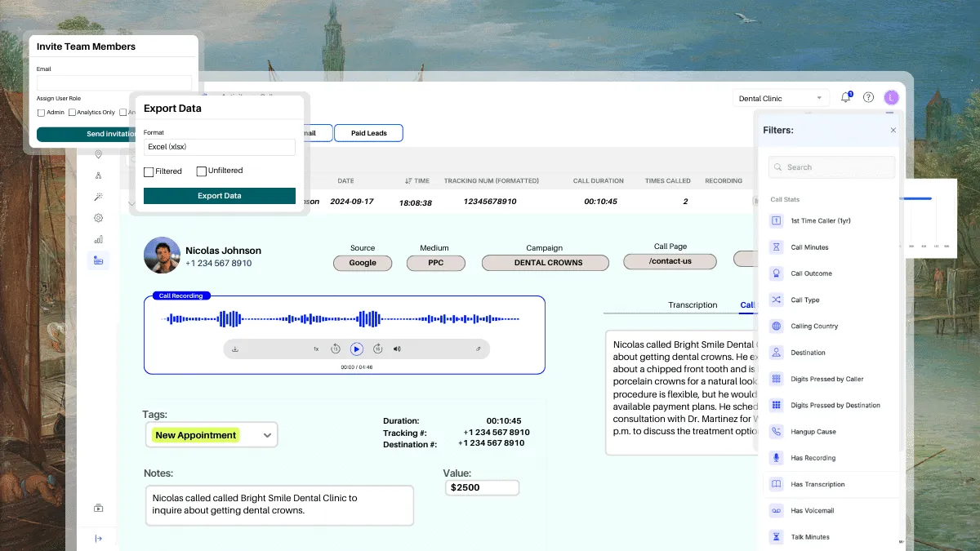980x551 pixels.
Task: Check the Admin role checkbox
Action: click(x=42, y=113)
